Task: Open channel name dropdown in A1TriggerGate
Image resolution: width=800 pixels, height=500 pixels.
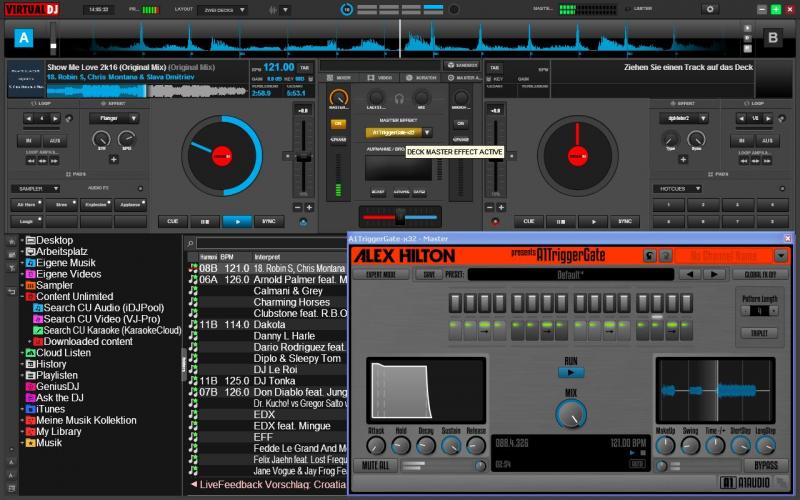Action: [x=781, y=256]
